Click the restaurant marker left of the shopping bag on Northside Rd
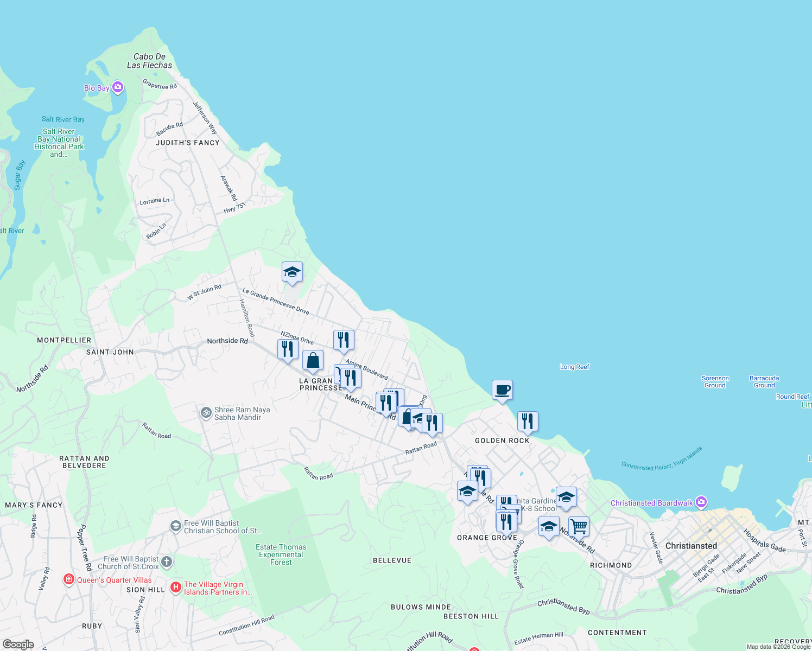The image size is (812, 651). (288, 350)
